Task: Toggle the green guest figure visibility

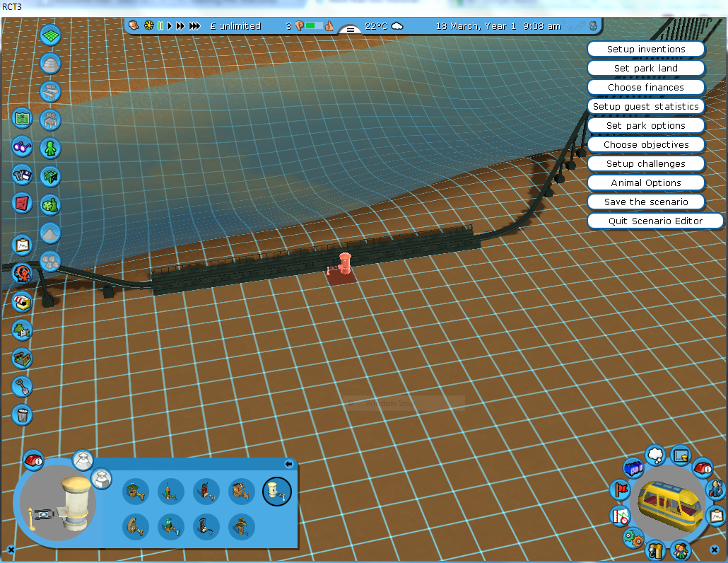Action: [50, 148]
